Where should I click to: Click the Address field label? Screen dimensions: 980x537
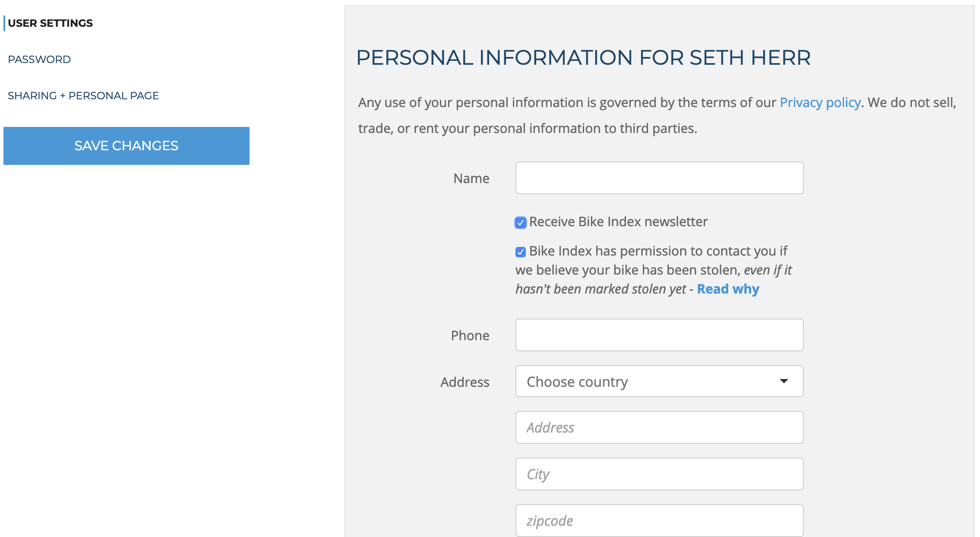[x=465, y=382]
